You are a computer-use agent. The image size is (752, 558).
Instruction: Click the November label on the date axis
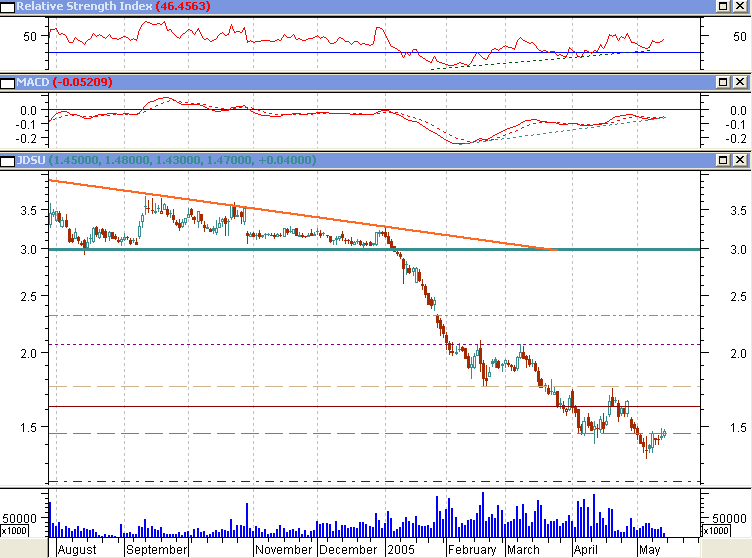(x=283, y=549)
